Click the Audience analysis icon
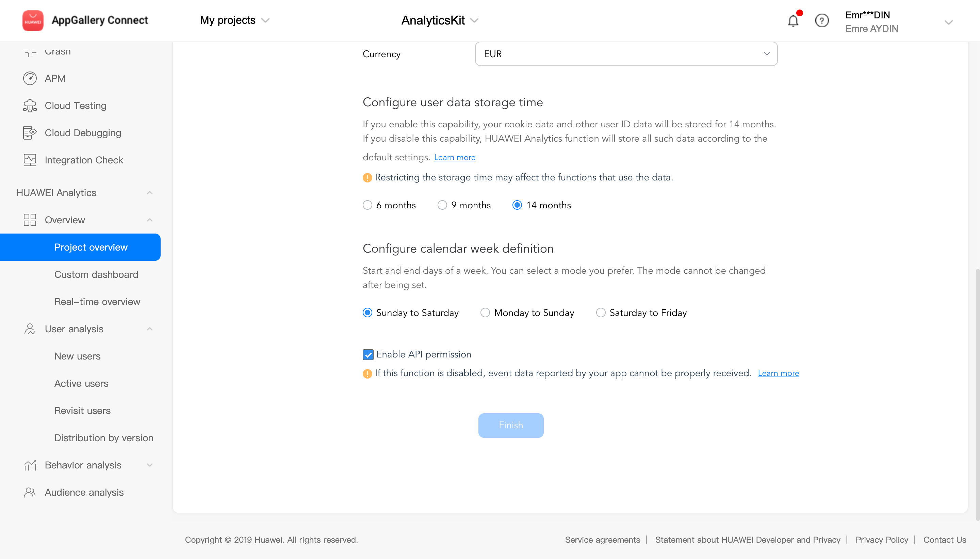This screenshot has height=559, width=980. point(30,492)
